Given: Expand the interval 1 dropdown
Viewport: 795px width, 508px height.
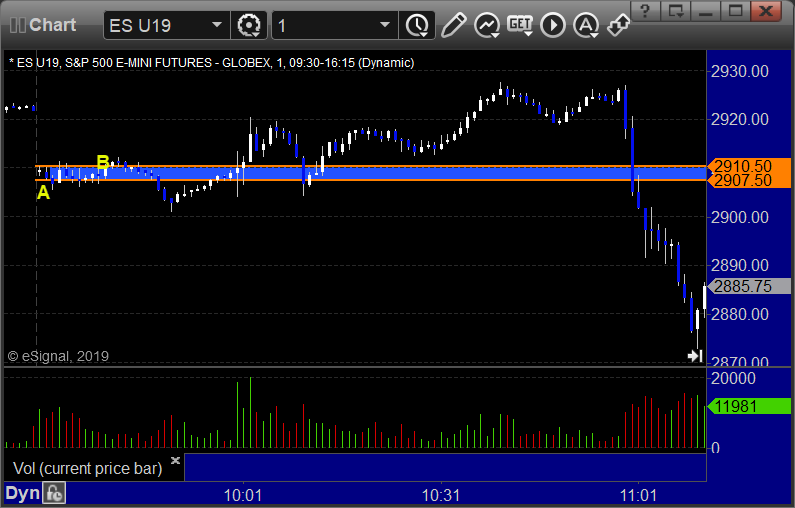Looking at the screenshot, I should coord(385,25).
